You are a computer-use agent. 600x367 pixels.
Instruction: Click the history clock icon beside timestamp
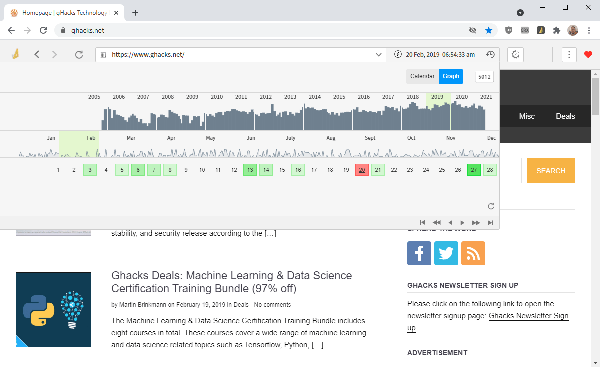[490, 55]
